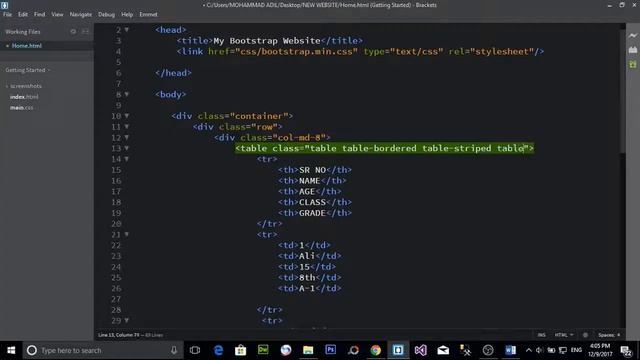This screenshot has width=640, height=360.
Task: Collapse the body tag fold on line 8
Action: pyautogui.click(x=127, y=94)
